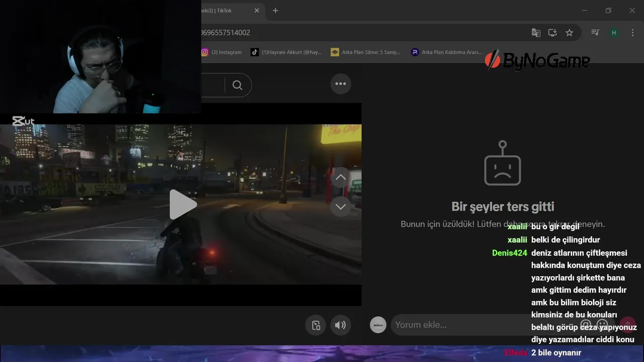Open the media control icon in Chrome toolbar
The image size is (644, 362).
595,33
